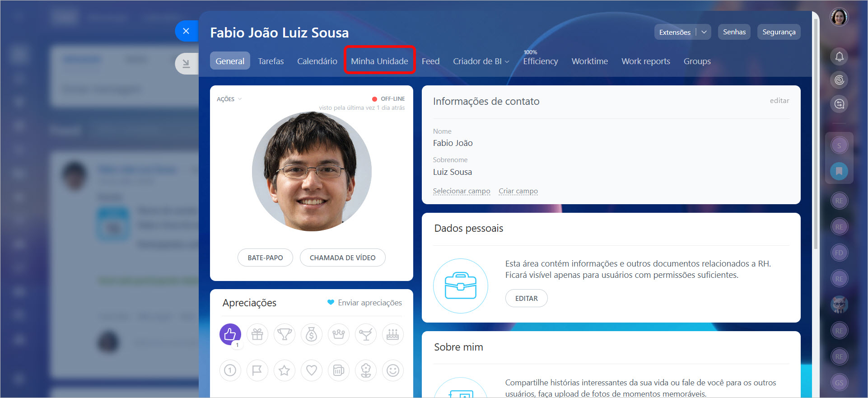The width and height of the screenshot is (868, 398).
Task: Open the Tarefas tab
Action: click(271, 61)
